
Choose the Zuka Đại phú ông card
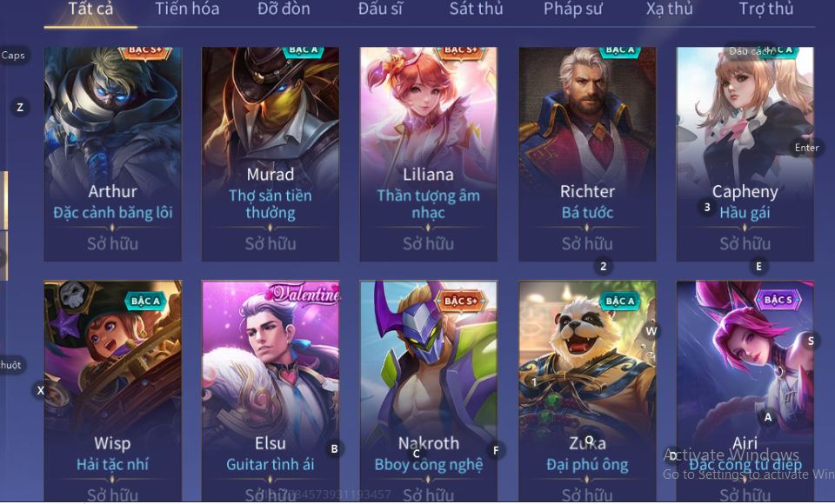[x=587, y=391]
